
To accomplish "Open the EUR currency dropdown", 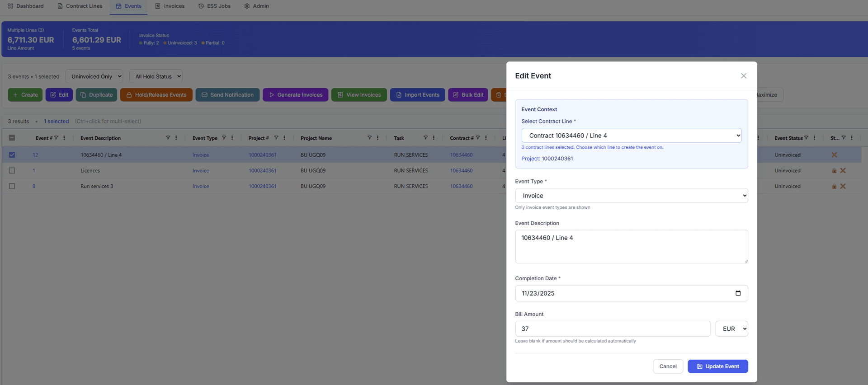I will (731, 329).
